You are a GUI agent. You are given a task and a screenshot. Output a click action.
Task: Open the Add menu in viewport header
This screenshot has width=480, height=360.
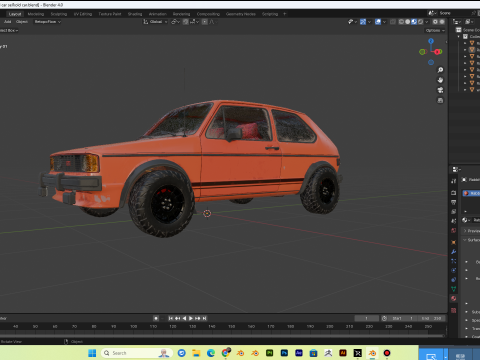7,22
